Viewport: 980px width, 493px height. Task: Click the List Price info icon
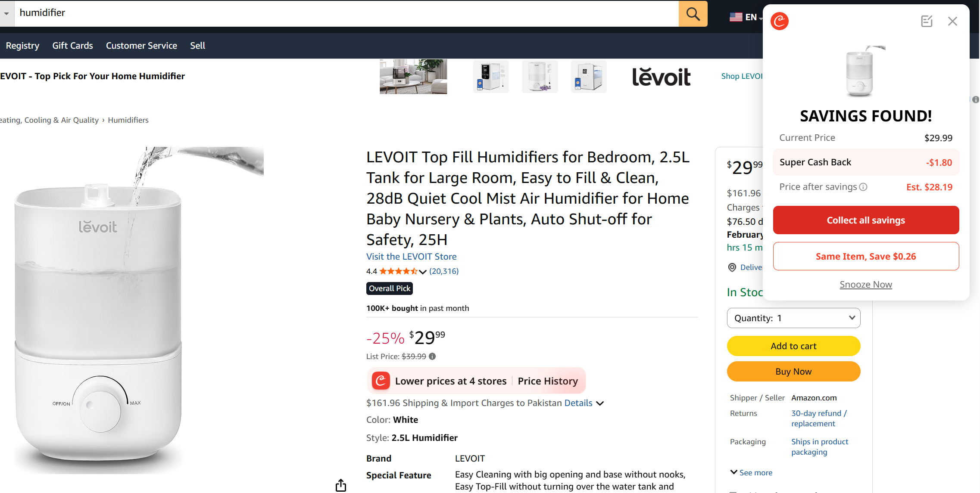(x=432, y=356)
